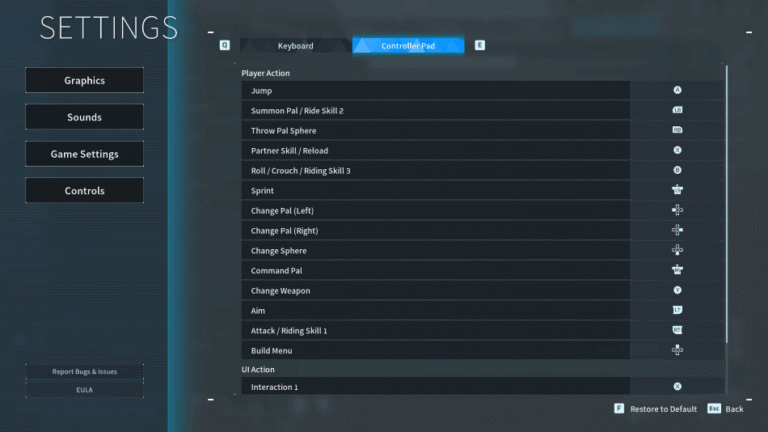Click LB binding icon for Summon Pal

(677, 110)
